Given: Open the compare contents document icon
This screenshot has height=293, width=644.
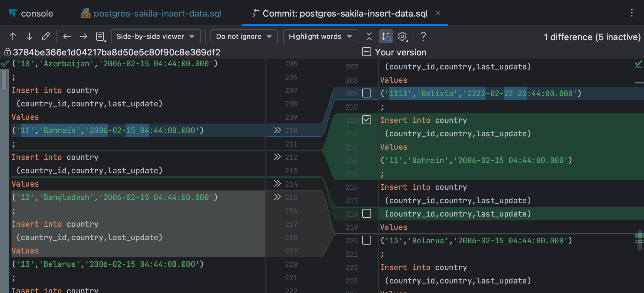Looking at the screenshot, I should [x=100, y=36].
